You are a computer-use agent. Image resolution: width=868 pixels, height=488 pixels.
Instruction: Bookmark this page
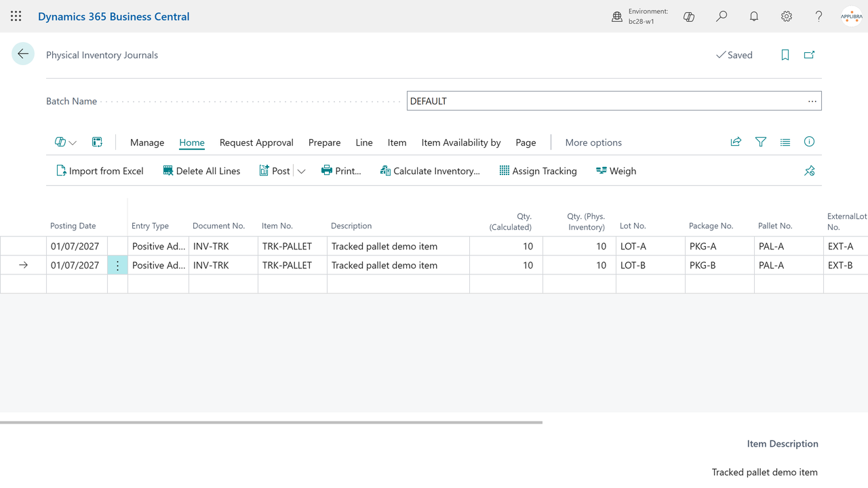[785, 55]
